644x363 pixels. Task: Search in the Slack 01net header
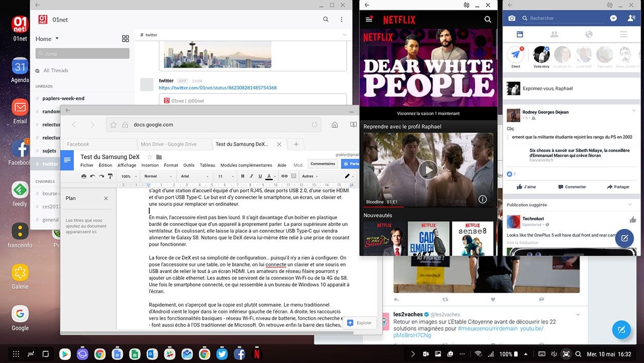coord(326,20)
